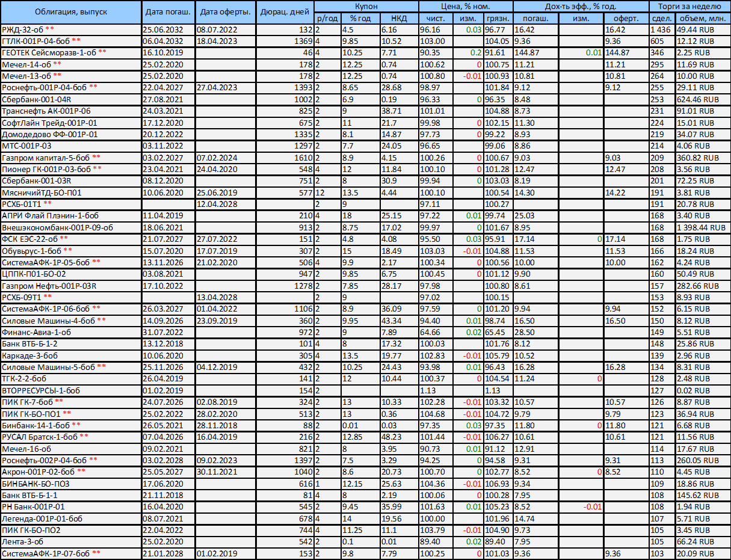This screenshot has width=731, height=560.
Task: Select the 'грязн.' price sub-header
Action: click(x=498, y=18)
